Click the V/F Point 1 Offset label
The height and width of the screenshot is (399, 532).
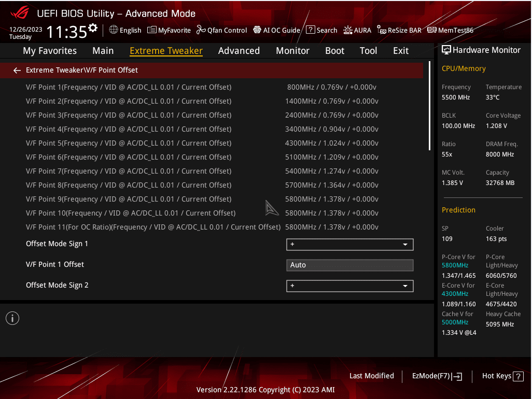tap(55, 264)
